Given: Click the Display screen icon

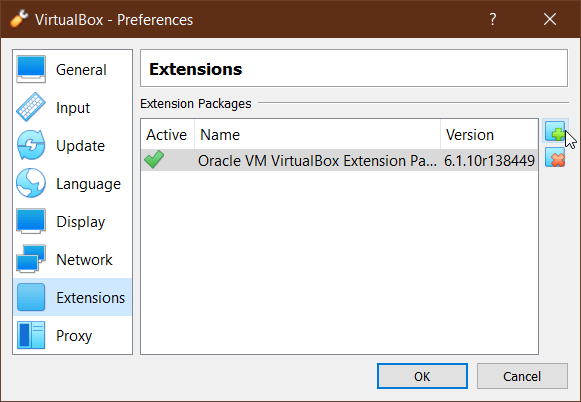Looking at the screenshot, I should 31,221.
